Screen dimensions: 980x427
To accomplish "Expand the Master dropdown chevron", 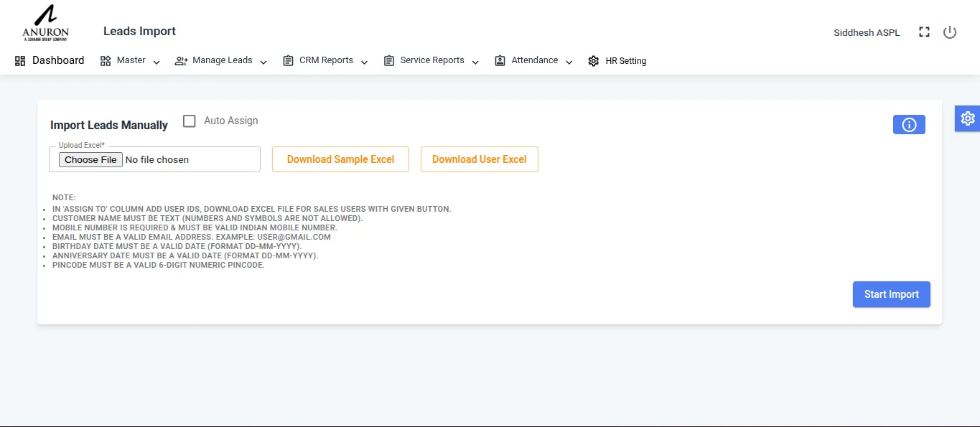I will [x=157, y=62].
